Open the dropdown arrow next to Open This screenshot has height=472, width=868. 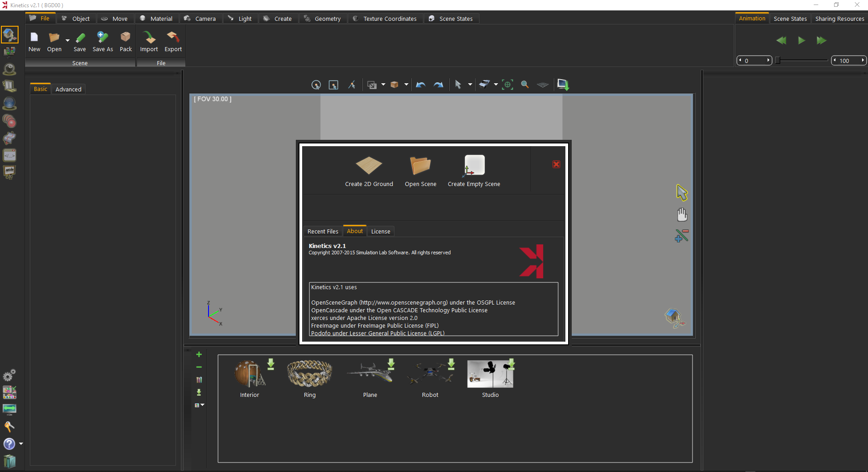[67, 40]
